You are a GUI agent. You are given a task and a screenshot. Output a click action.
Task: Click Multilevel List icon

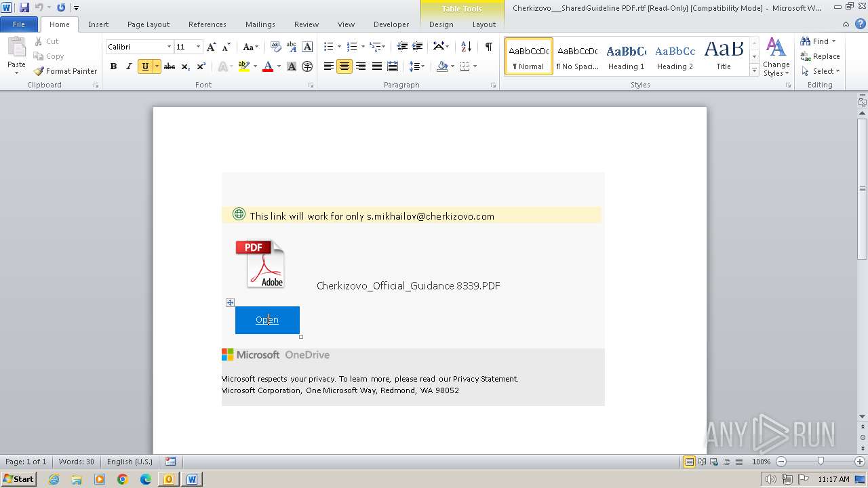click(x=375, y=47)
